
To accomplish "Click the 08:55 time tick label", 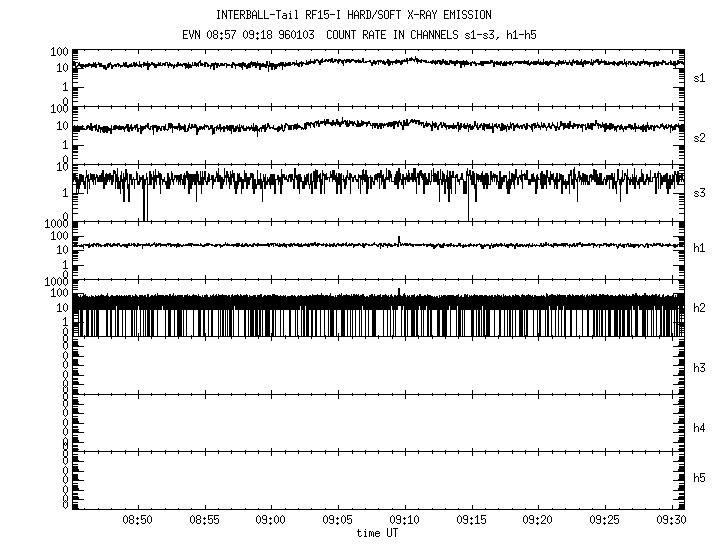I will (x=204, y=521).
